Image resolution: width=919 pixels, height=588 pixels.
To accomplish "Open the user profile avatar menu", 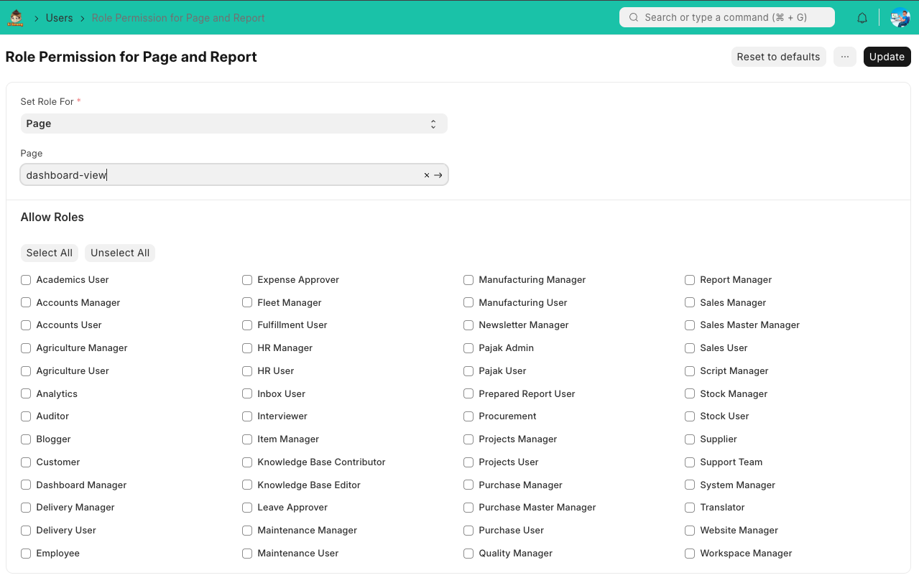I will coord(900,18).
